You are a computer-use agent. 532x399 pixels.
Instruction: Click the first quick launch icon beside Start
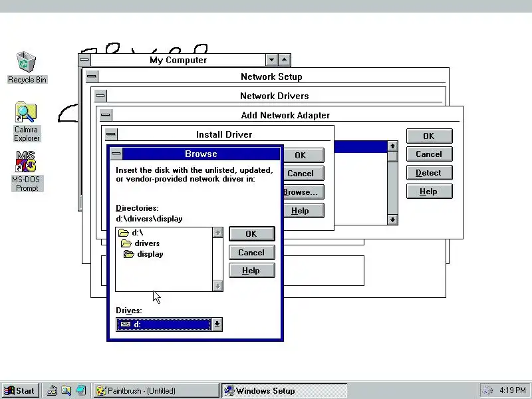tap(52, 390)
